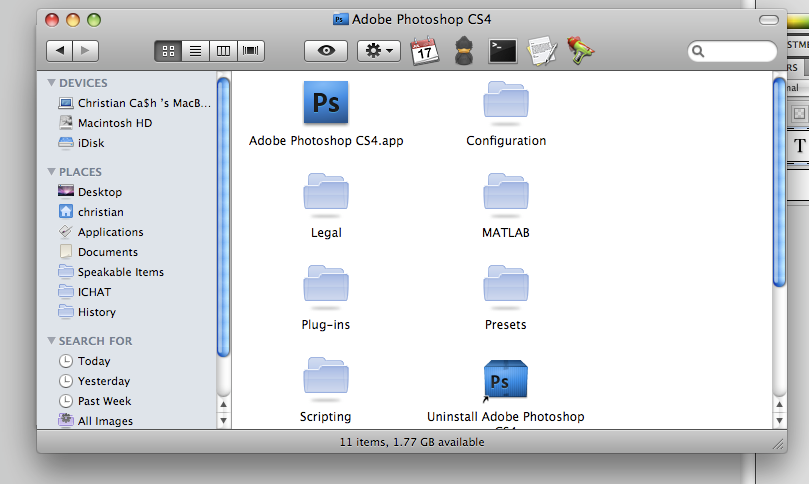Click the '11 items, 1.77 GB available' status text

(x=412, y=442)
